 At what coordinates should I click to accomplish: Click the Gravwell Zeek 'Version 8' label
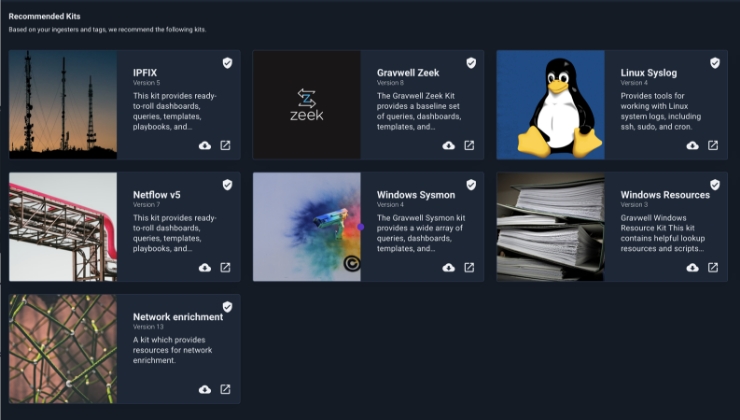[390, 83]
